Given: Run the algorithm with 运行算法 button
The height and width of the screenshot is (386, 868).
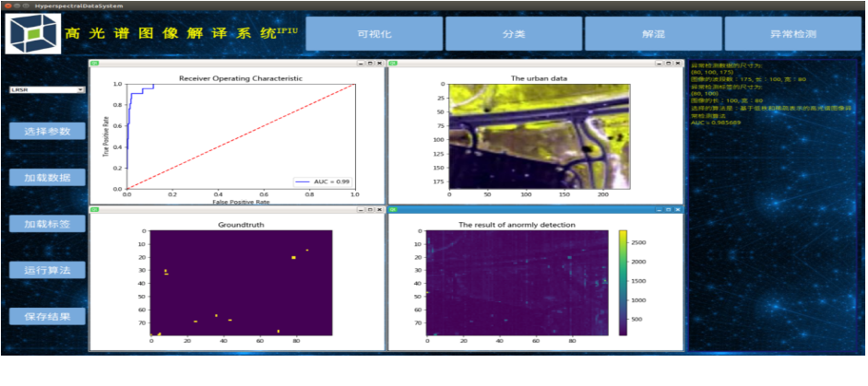Looking at the screenshot, I should click(x=47, y=270).
